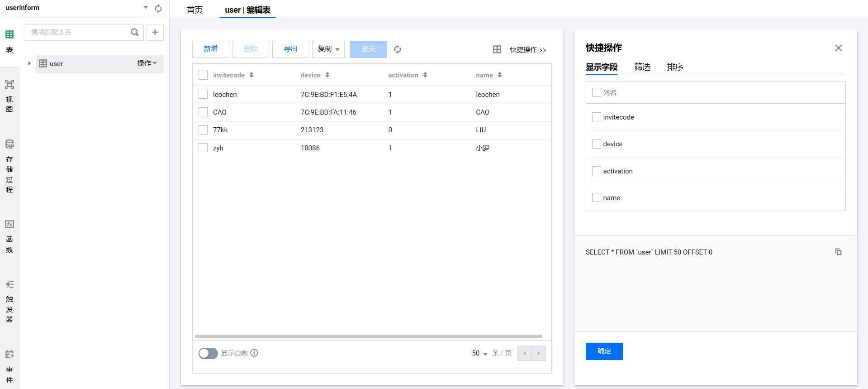Image resolution: width=868 pixels, height=389 pixels.
Task: Click the 删除 button
Action: (x=251, y=49)
